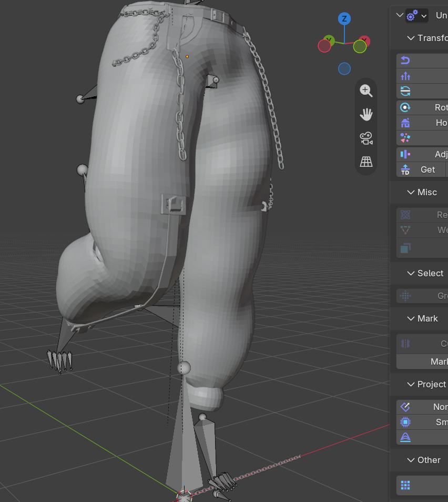Collapse the Transform section
The width and height of the screenshot is (448, 502).
(x=411, y=38)
